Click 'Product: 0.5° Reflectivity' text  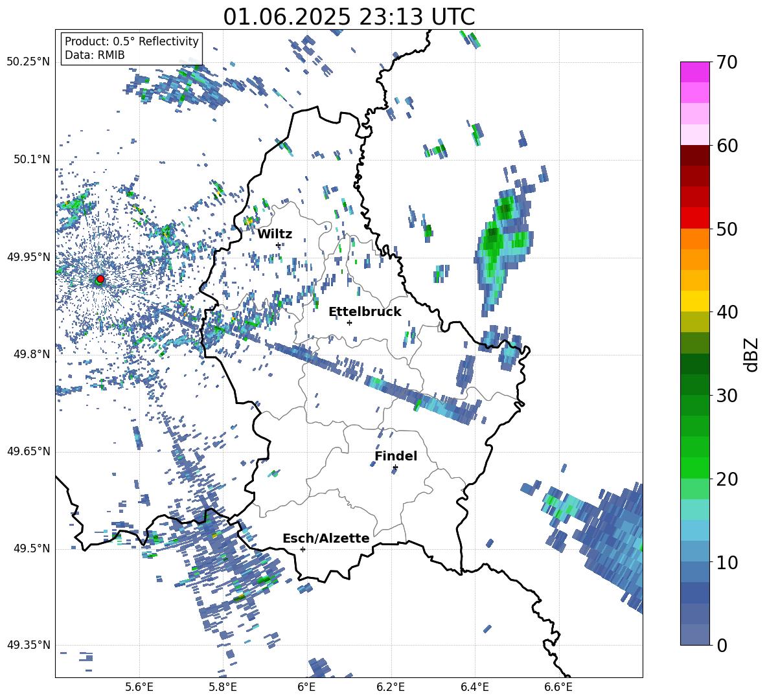(x=132, y=41)
